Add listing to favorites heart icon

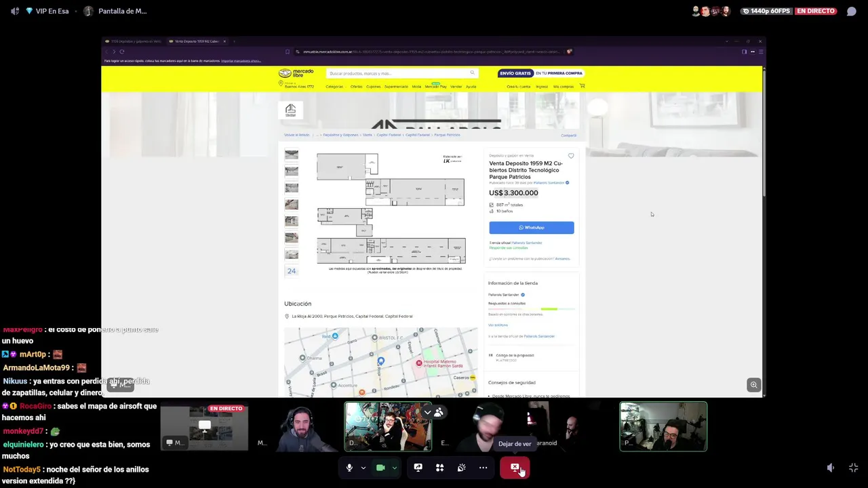coord(571,156)
